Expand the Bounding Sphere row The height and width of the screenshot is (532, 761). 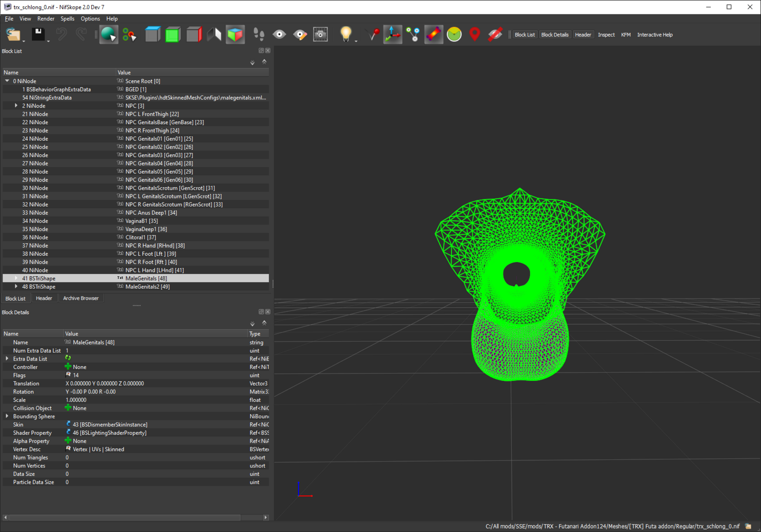coord(7,416)
